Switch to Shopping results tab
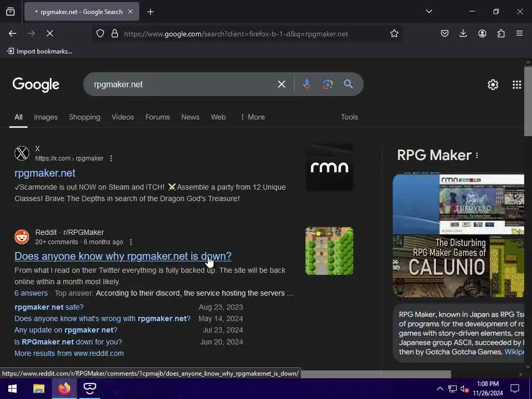Viewport: 532px width, 399px height. pyautogui.click(x=85, y=117)
